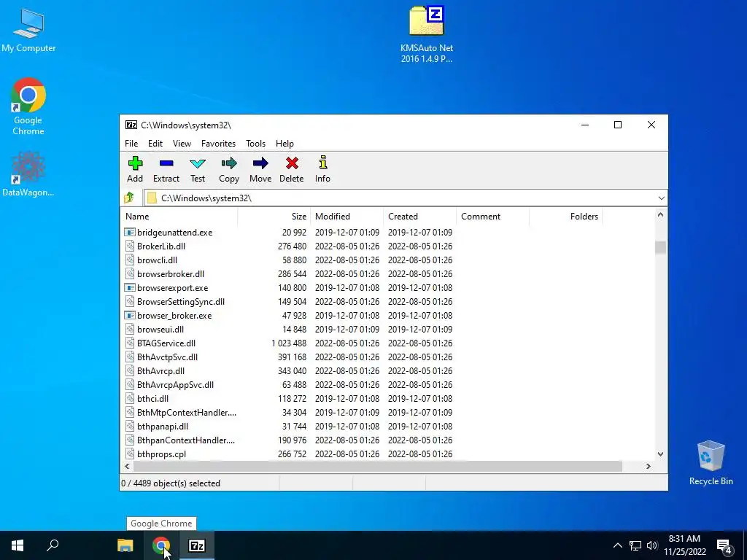Click the Folders column header
This screenshot has width=747, height=560.
[x=565, y=216]
